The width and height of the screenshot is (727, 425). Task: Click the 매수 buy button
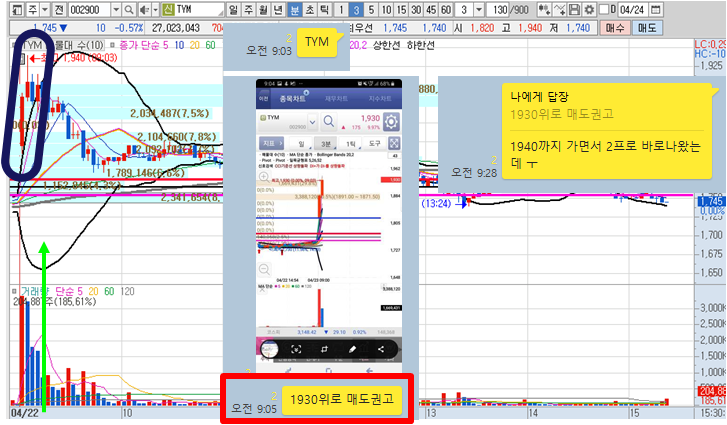point(615,28)
